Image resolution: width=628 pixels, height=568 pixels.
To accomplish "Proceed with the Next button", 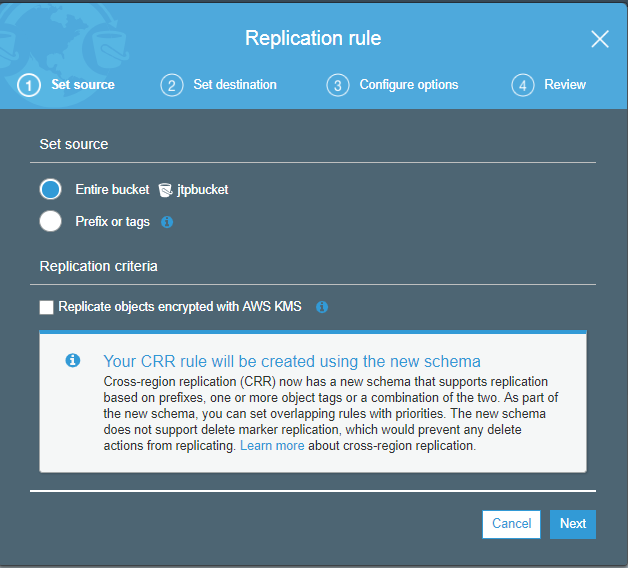I will point(573,524).
